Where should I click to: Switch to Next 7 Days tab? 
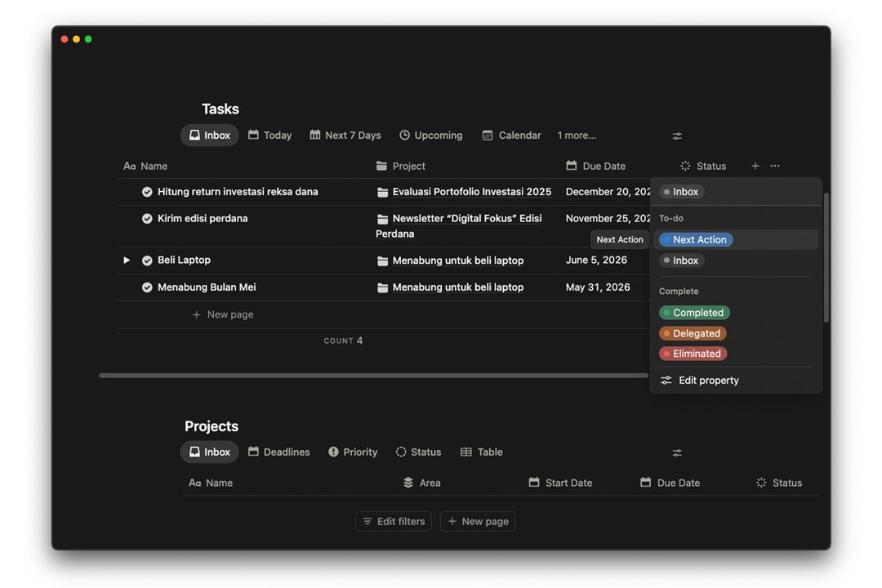[345, 136]
